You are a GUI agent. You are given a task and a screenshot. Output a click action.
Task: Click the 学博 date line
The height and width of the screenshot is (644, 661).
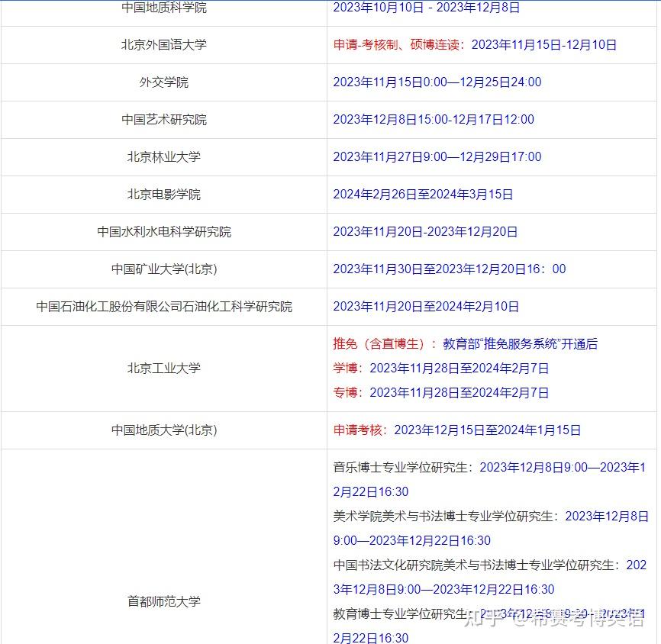(x=441, y=369)
